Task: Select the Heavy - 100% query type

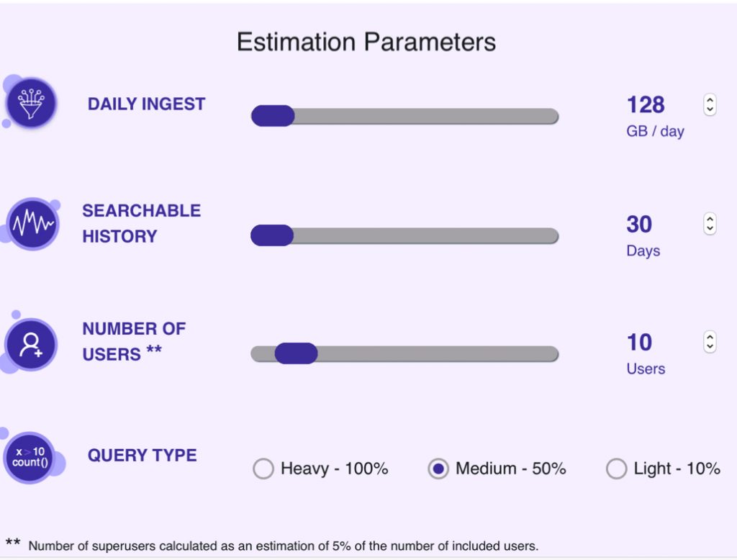Action: 263,468
